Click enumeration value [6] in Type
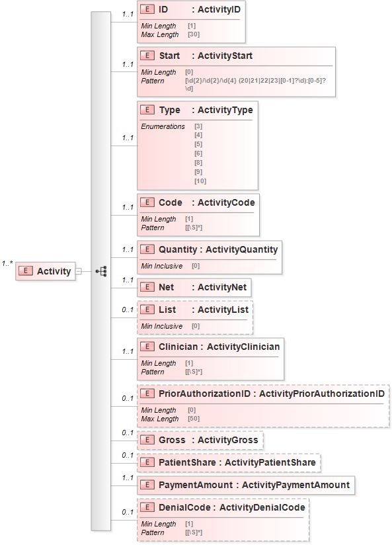392x545 pixels. [x=198, y=153]
